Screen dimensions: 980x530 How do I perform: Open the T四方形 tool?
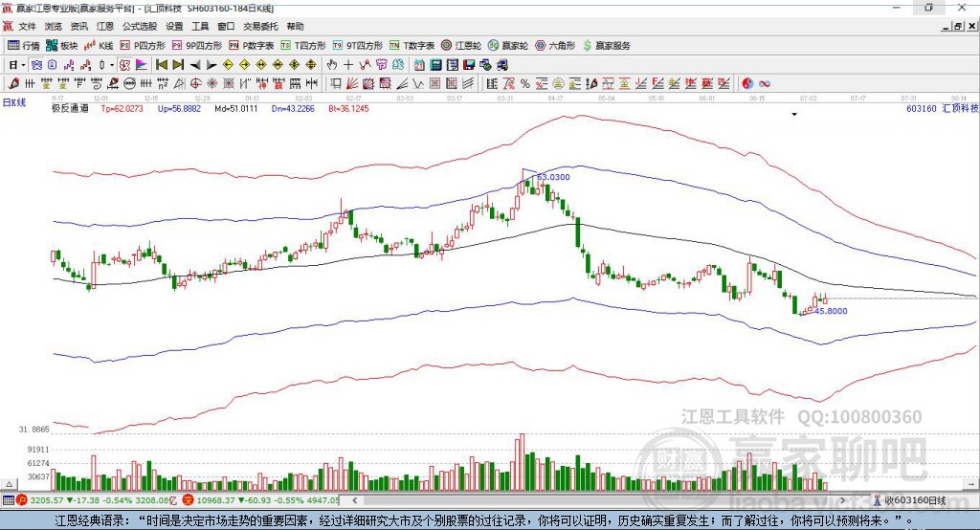point(303,46)
